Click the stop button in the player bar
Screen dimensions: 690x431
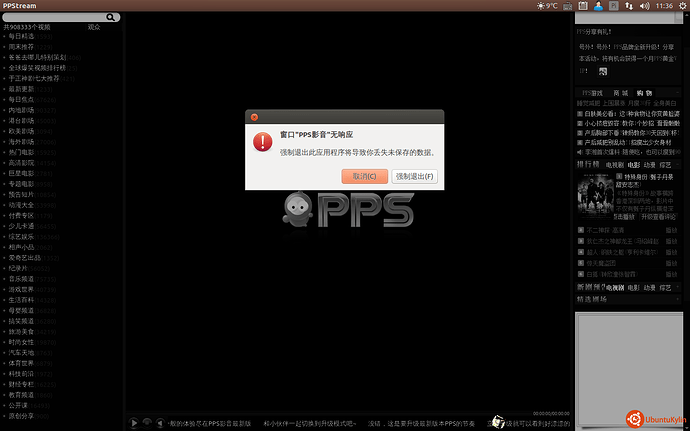147,423
